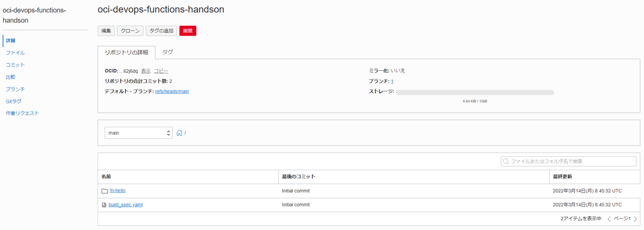Click the folder icon beside fn-hello

click(x=105, y=191)
